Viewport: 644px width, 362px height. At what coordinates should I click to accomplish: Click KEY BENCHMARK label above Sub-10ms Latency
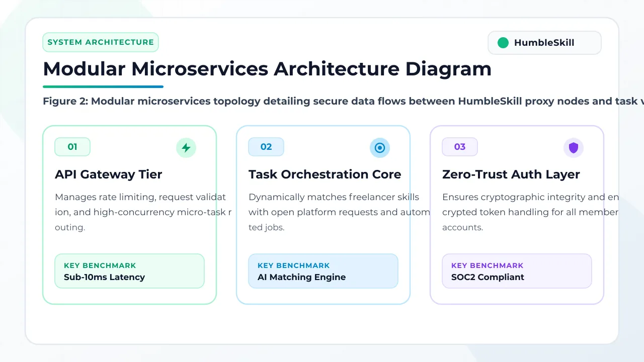(100, 265)
